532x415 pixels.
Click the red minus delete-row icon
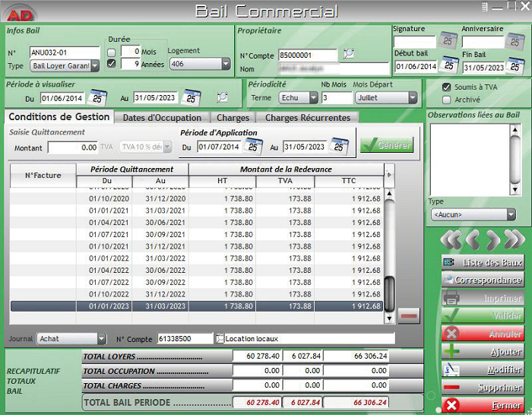pos(408,315)
